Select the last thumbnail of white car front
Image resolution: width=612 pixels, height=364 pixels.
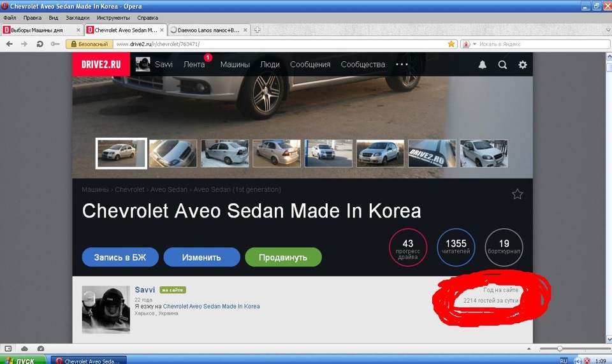click(484, 154)
